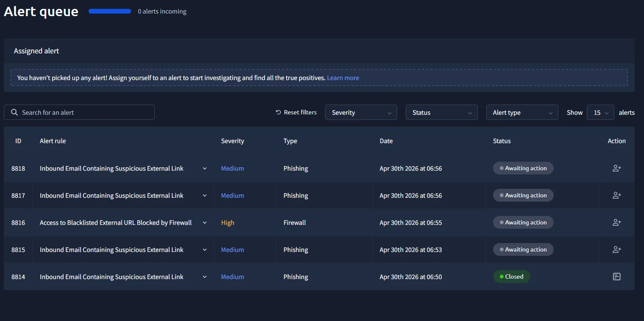Select alert rule text in row 8815
Image resolution: width=644 pixels, height=321 pixels.
click(112, 250)
